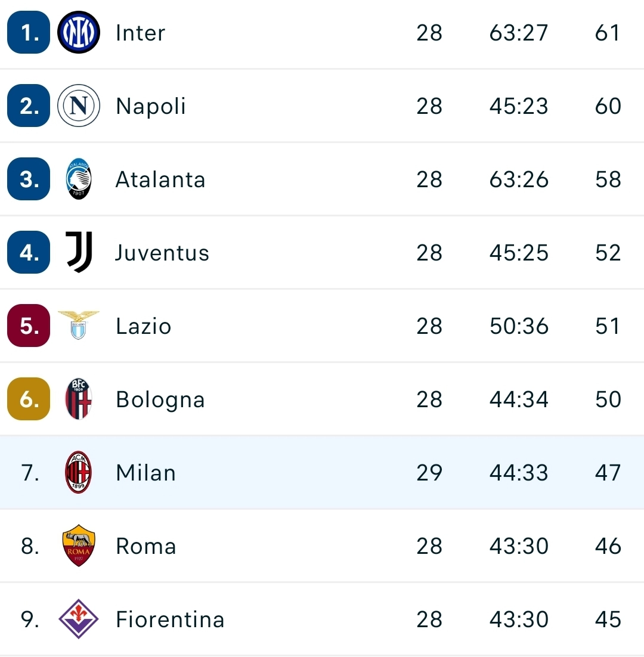The height and width of the screenshot is (657, 644).
Task: Open the Lazio eagle crest
Action: (x=78, y=325)
